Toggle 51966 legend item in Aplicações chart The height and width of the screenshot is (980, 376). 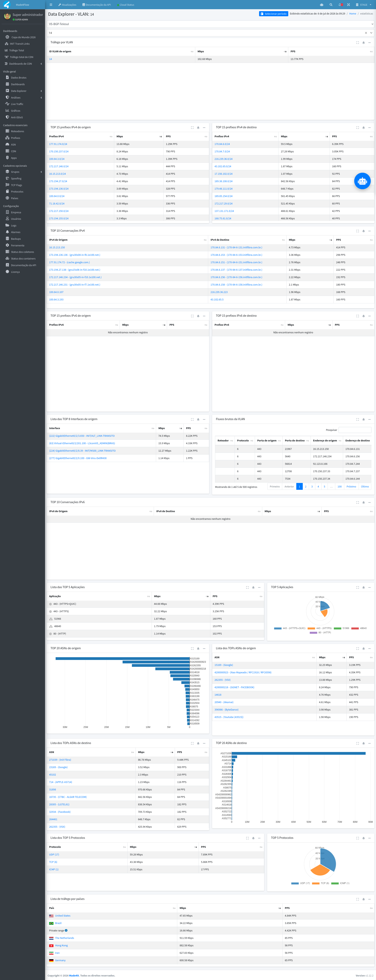click(x=341, y=628)
